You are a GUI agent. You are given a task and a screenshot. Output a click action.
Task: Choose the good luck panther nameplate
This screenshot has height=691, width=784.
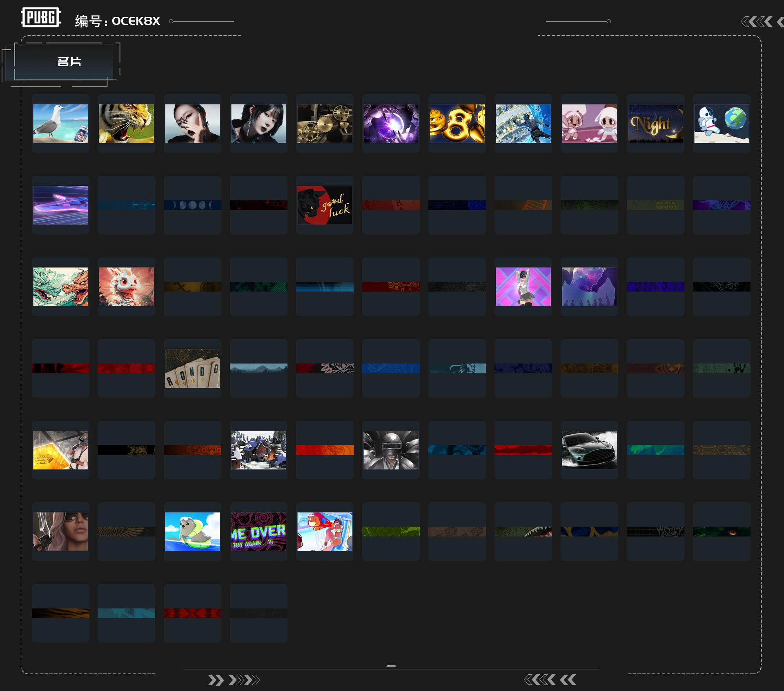coord(325,205)
